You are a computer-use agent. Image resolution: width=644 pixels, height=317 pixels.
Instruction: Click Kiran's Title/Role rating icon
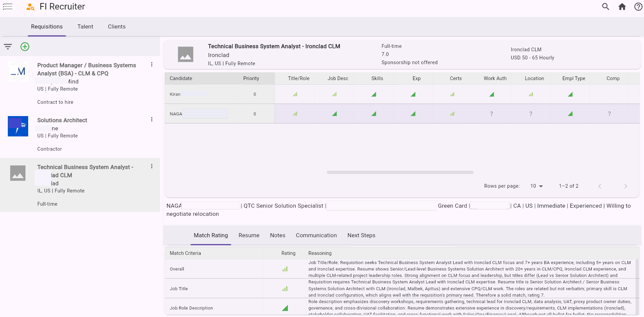(x=295, y=94)
